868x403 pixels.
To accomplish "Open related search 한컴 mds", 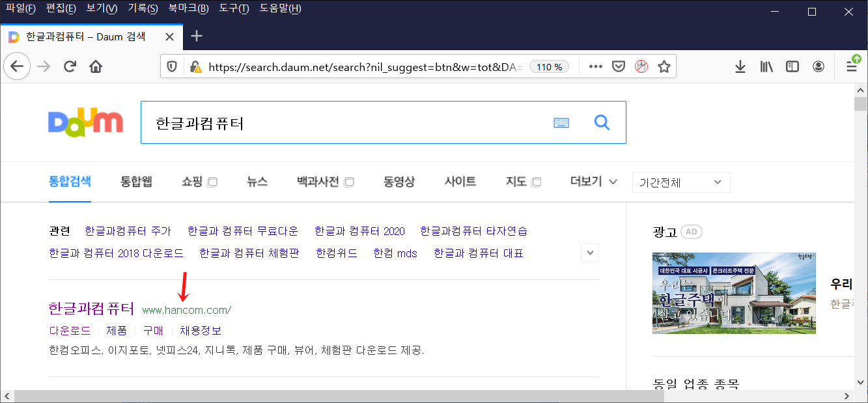I will 395,253.
